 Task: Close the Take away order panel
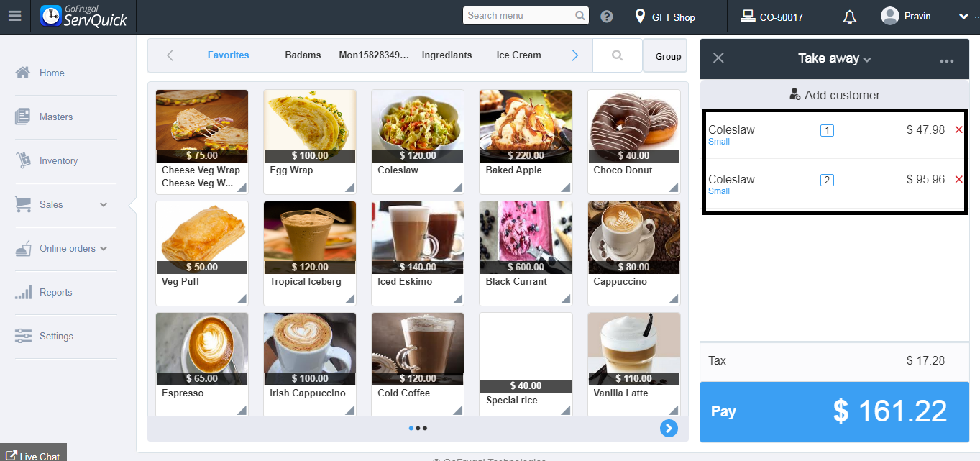[718, 58]
